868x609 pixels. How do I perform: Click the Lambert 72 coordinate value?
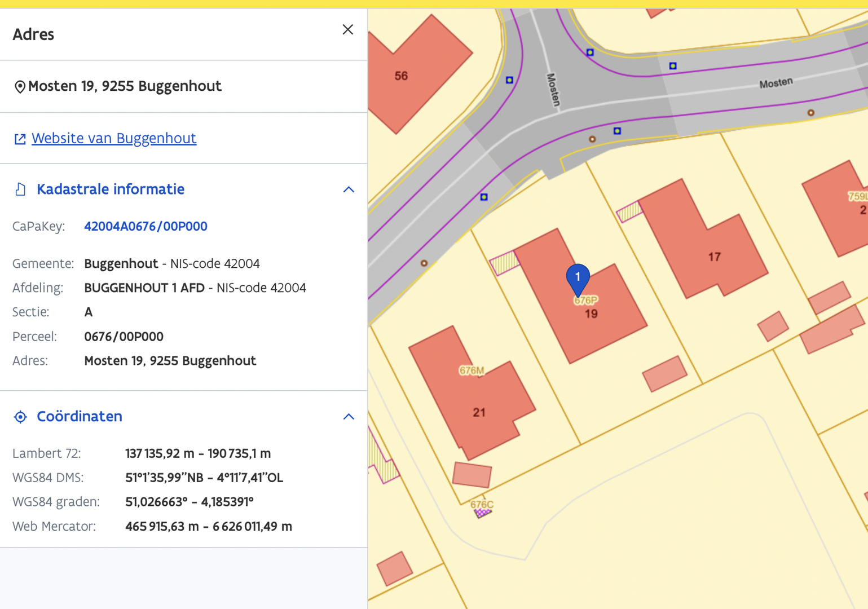197,454
